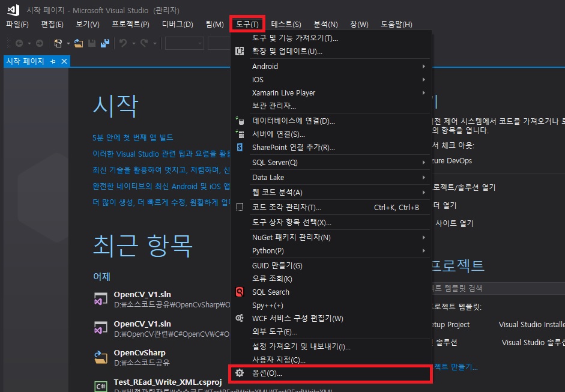Expand the Android submenu
This screenshot has width=565, height=392.
424,66
